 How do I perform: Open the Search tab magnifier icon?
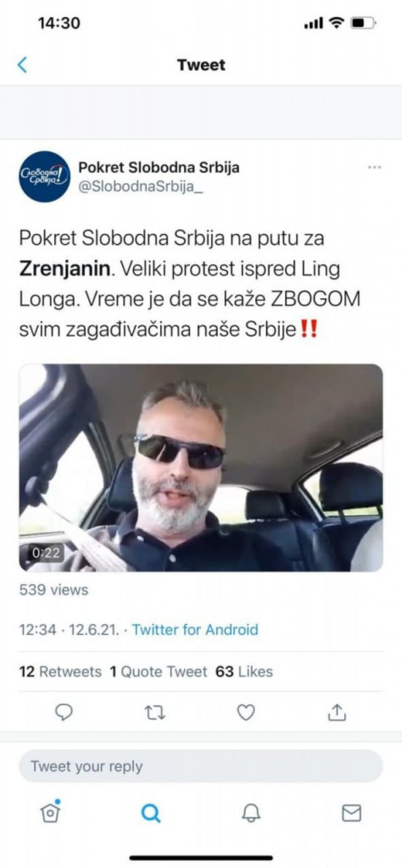[151, 813]
